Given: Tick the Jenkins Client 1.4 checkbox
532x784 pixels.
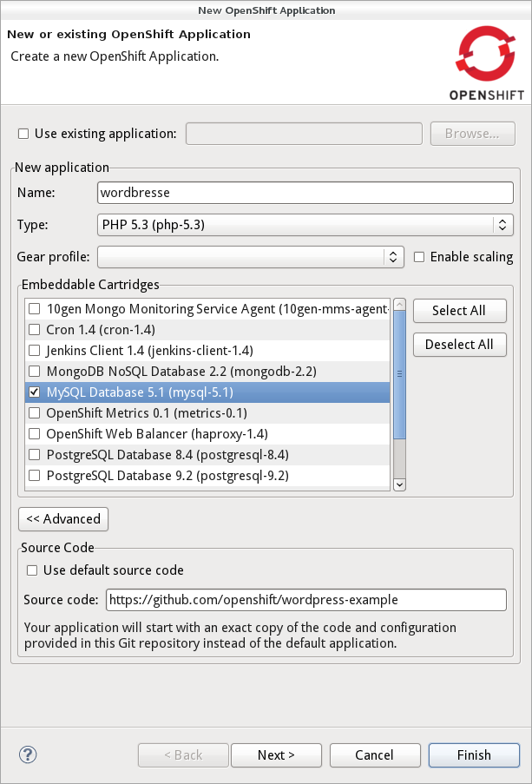Looking at the screenshot, I should point(34,351).
